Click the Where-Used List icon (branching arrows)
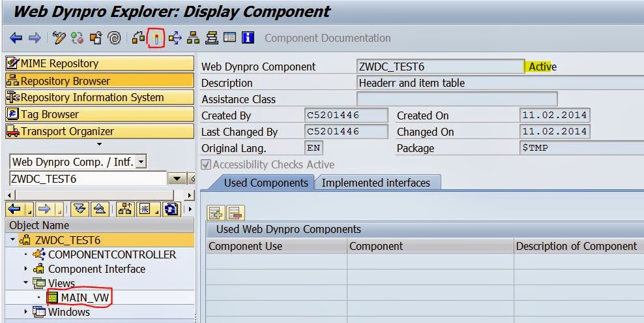Viewport: 644px width, 323px height. [175, 38]
